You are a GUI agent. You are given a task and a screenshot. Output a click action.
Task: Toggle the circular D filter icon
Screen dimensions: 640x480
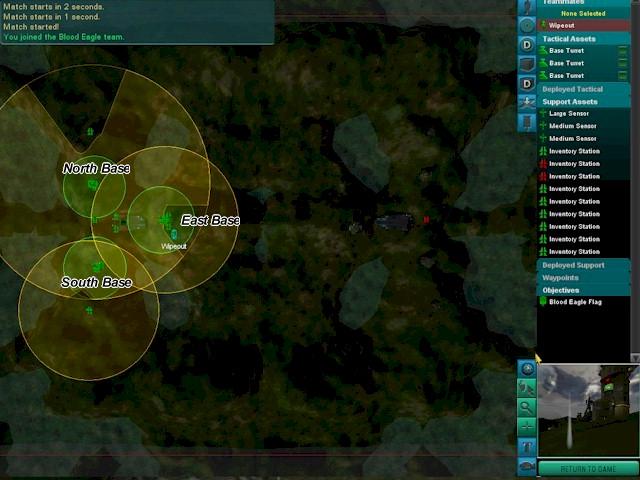click(527, 45)
